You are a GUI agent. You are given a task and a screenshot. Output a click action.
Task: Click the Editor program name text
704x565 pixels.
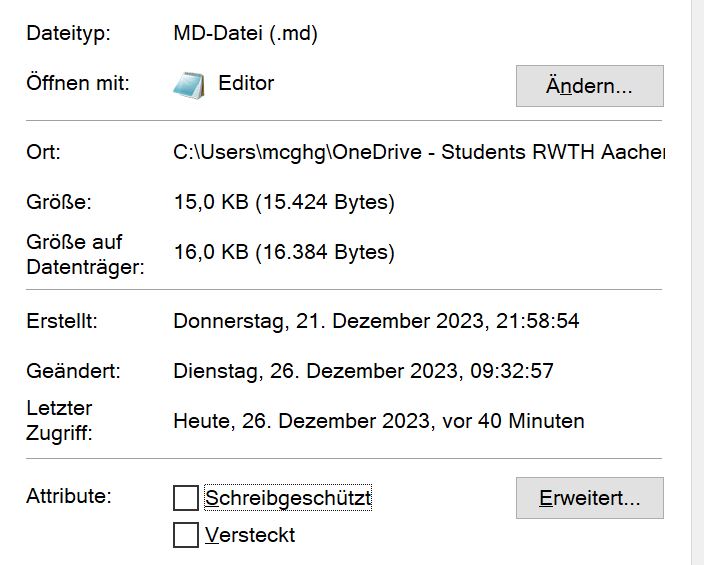[x=246, y=83]
